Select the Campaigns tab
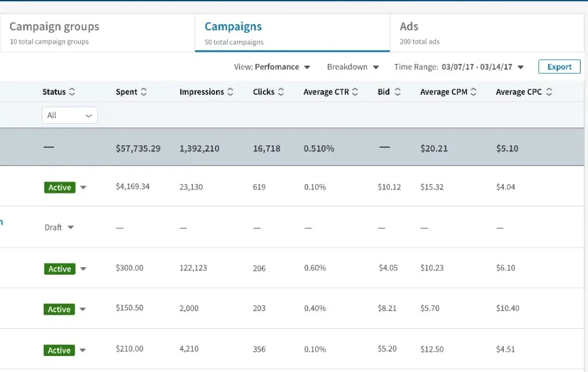The width and height of the screenshot is (588, 372). (292, 33)
